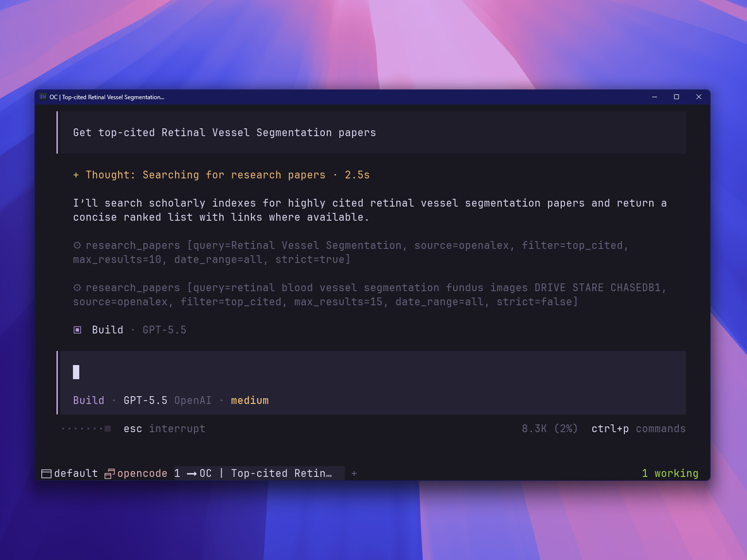Open ctrl+p commands palette
The image size is (747, 560).
coord(638,429)
